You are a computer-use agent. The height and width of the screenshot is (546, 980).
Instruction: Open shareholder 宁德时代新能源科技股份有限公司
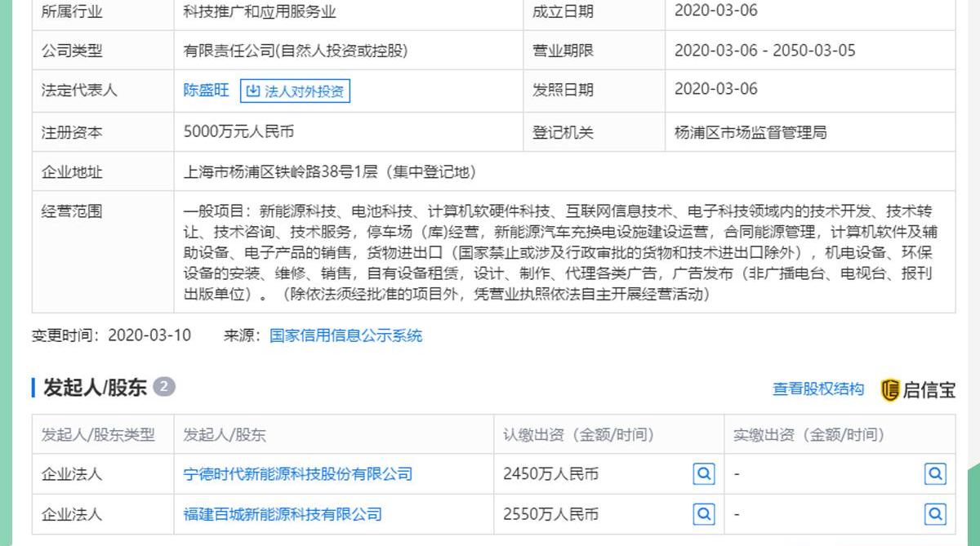coord(298,474)
